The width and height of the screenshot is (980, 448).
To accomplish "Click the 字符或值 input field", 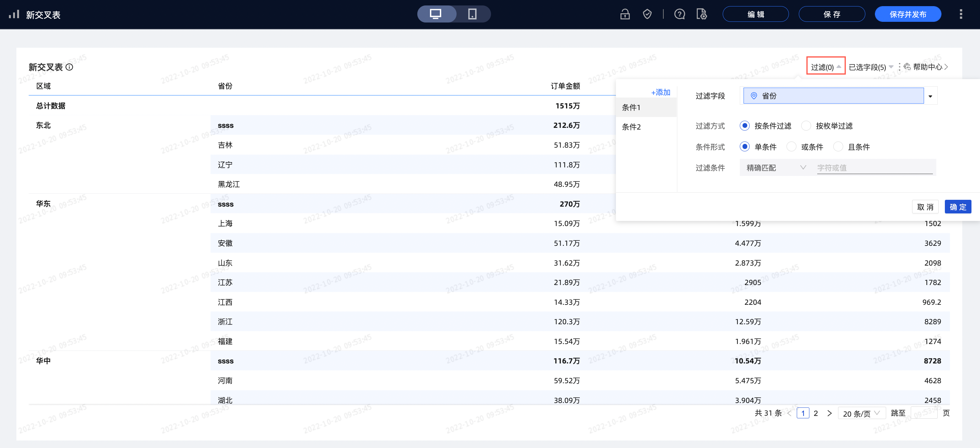I will [875, 167].
